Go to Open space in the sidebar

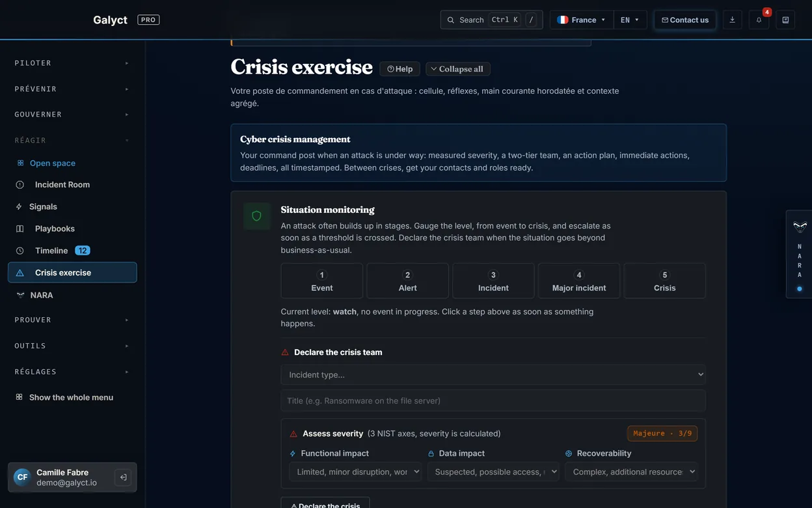[x=72, y=163]
